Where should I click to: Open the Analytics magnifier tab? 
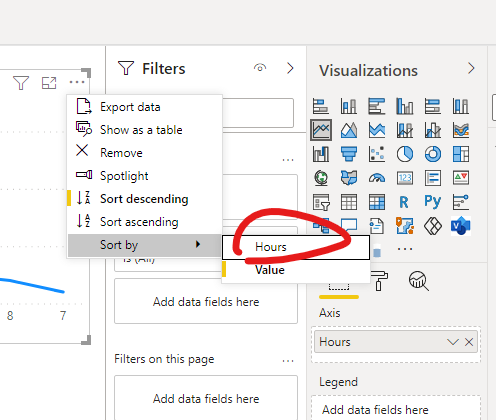coord(419,281)
